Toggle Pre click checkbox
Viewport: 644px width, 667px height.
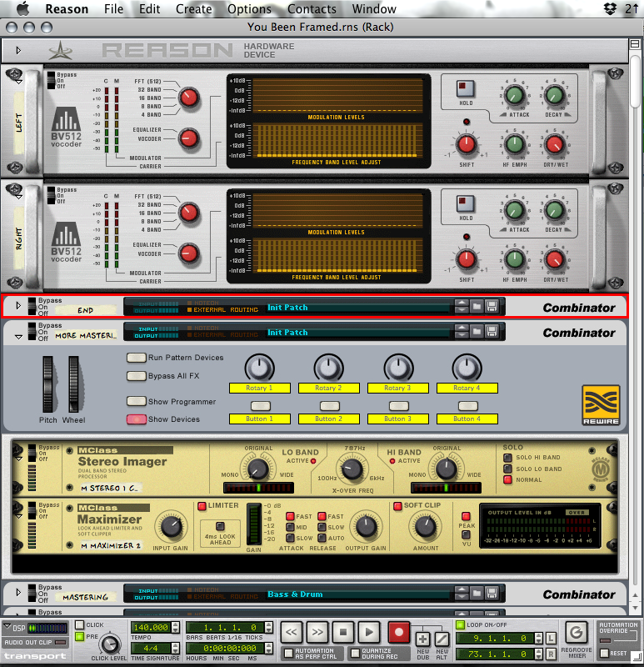79,637
